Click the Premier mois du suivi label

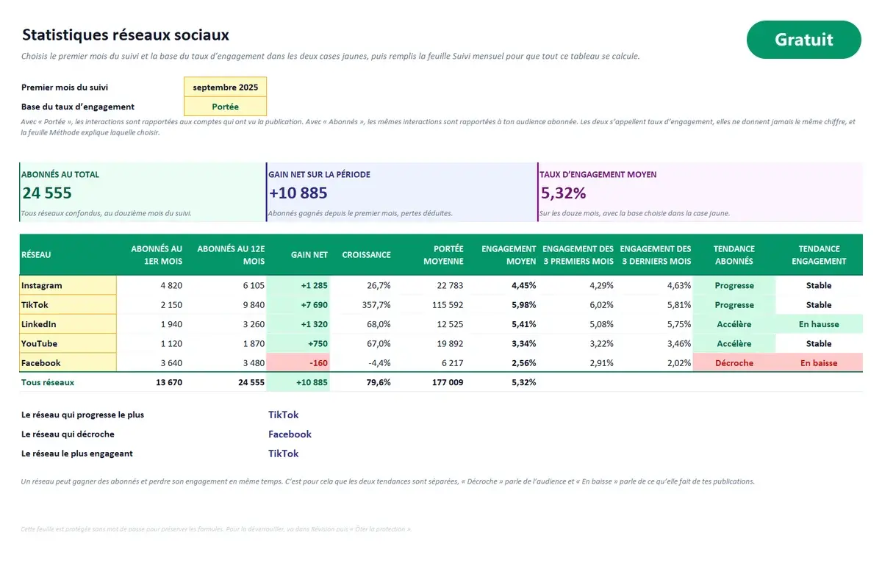(65, 87)
